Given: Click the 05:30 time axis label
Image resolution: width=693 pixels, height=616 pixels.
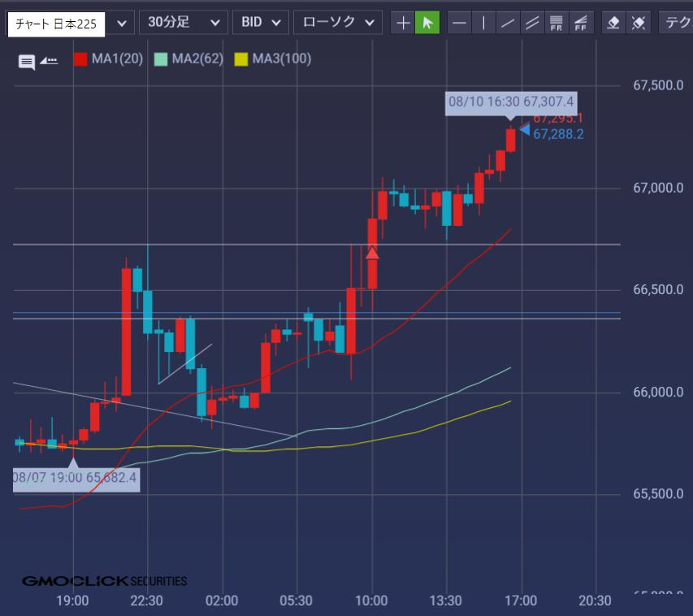Looking at the screenshot, I should [296, 601].
